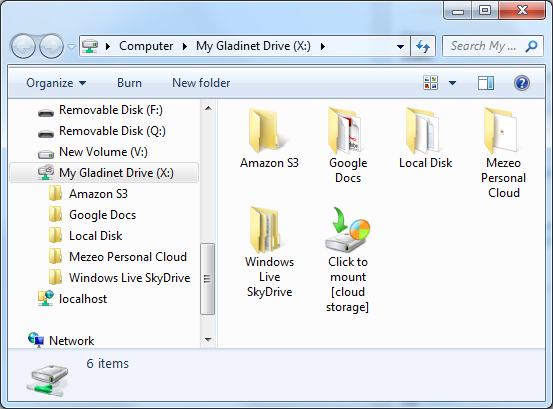Viewport: 553px width, 409px height.
Task: Click the Back navigation arrow
Action: point(23,46)
